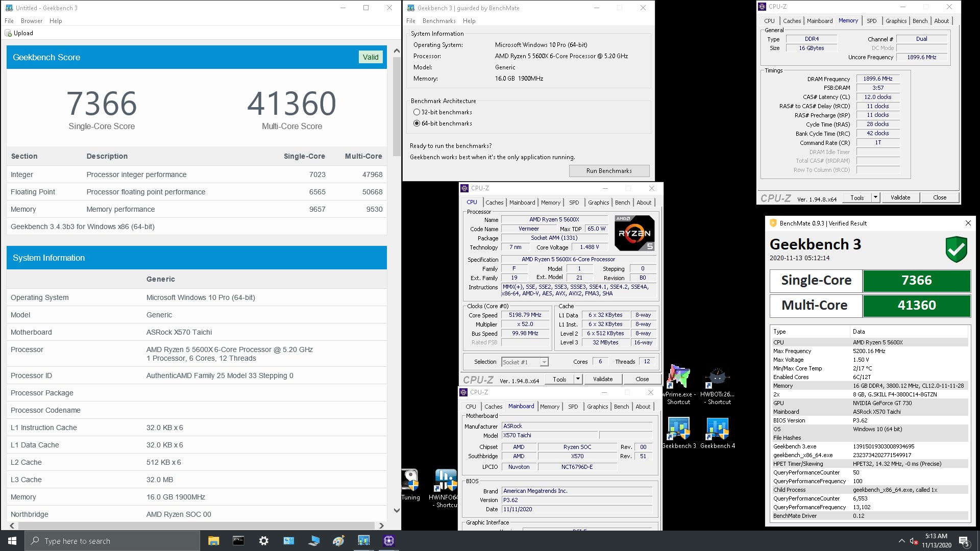Select the Tuning desktop icon
Screen dimensions: 980x551
point(410,485)
